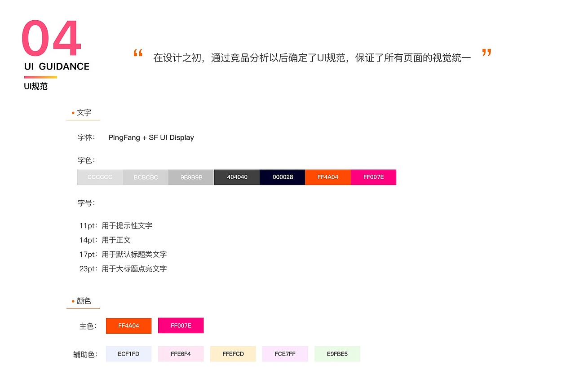
Task: Pick the FFE6F4 auxiliary color swatch
Action: point(181,354)
